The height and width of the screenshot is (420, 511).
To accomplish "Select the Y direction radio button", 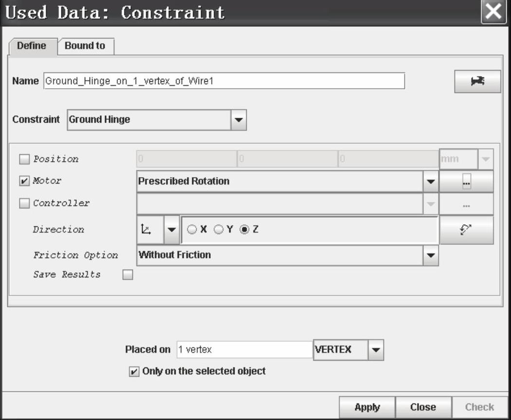I will click(x=219, y=230).
